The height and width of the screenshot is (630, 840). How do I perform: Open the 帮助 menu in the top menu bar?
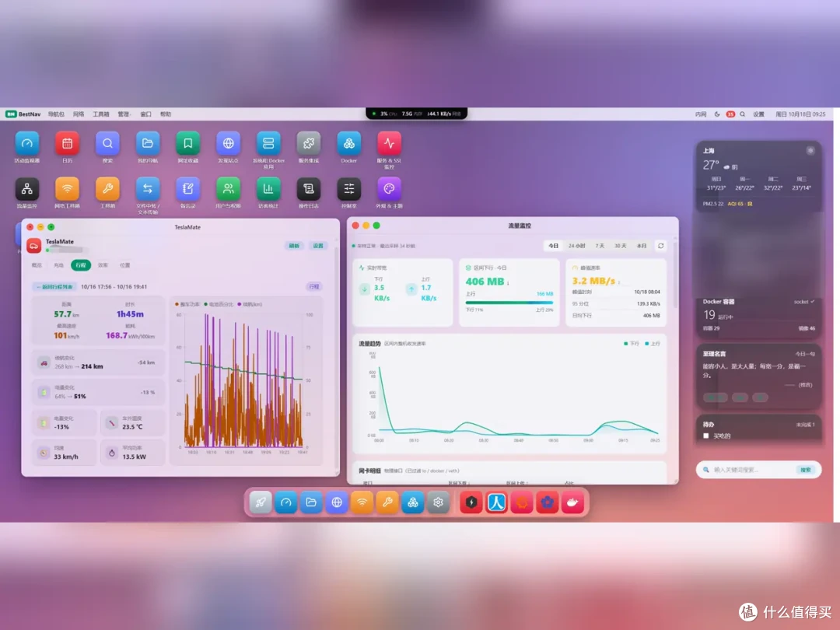click(x=166, y=114)
